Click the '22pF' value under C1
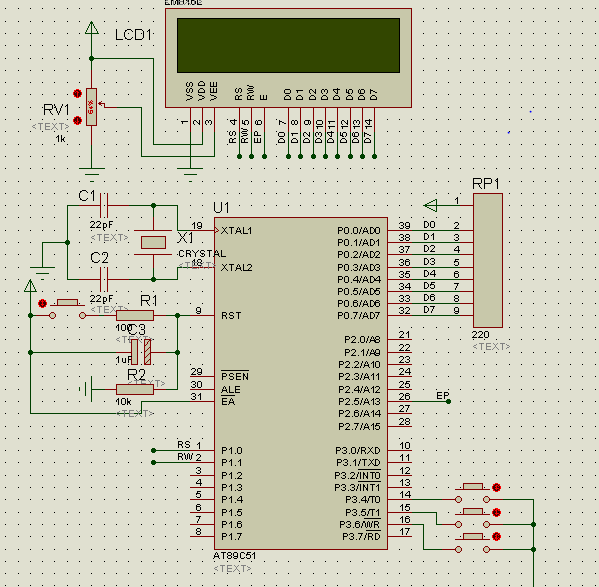This screenshot has height=587, width=599. 101,225
